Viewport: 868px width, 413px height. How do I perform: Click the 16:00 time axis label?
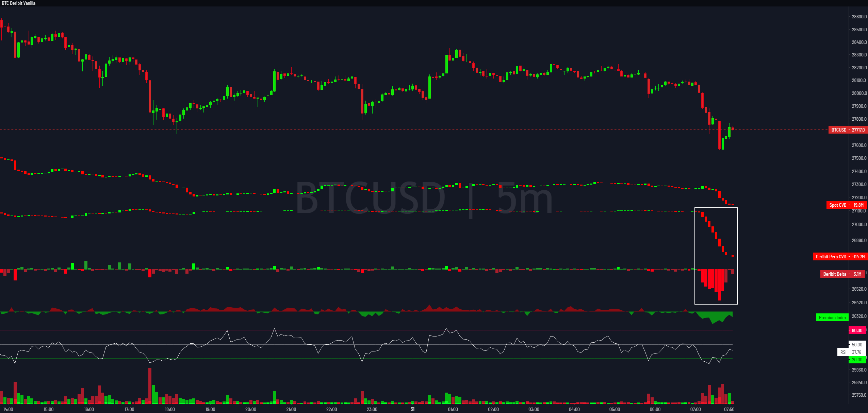tap(89, 409)
